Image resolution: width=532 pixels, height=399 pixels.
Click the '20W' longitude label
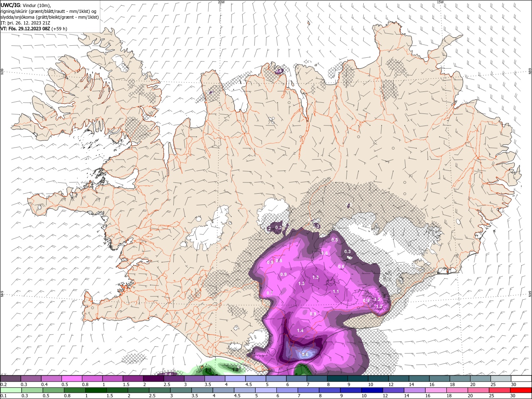pos(221,2)
